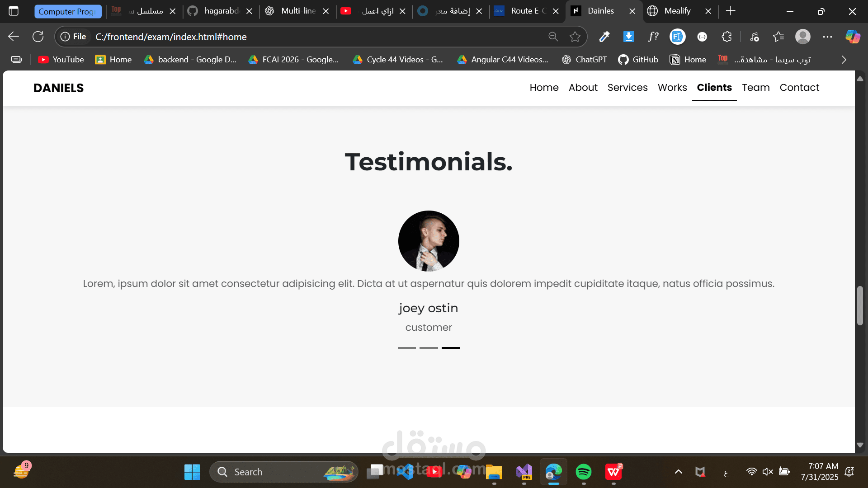The height and width of the screenshot is (488, 868).
Task: Open the color picker eyedropper extension
Action: (x=604, y=37)
